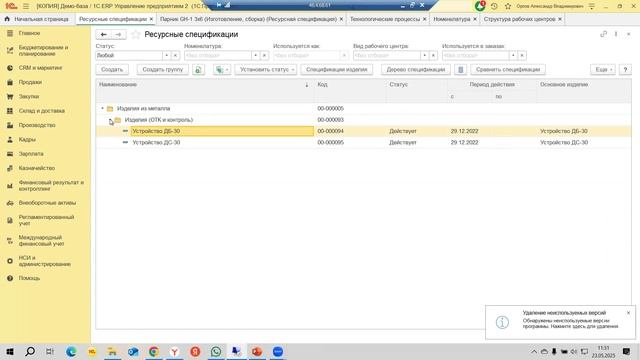Open green create-based-on icon dropdown
The image size is (640, 360).
(222, 70)
